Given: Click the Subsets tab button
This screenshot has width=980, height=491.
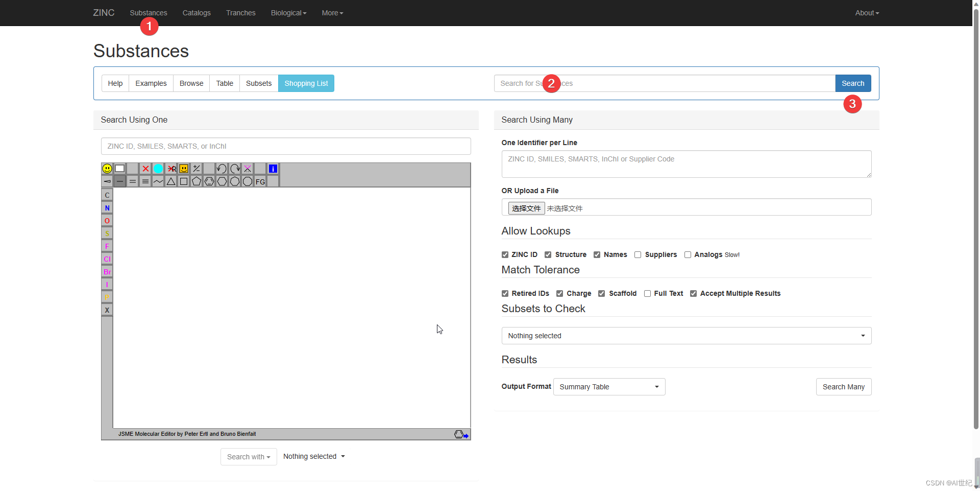Looking at the screenshot, I should coord(259,83).
